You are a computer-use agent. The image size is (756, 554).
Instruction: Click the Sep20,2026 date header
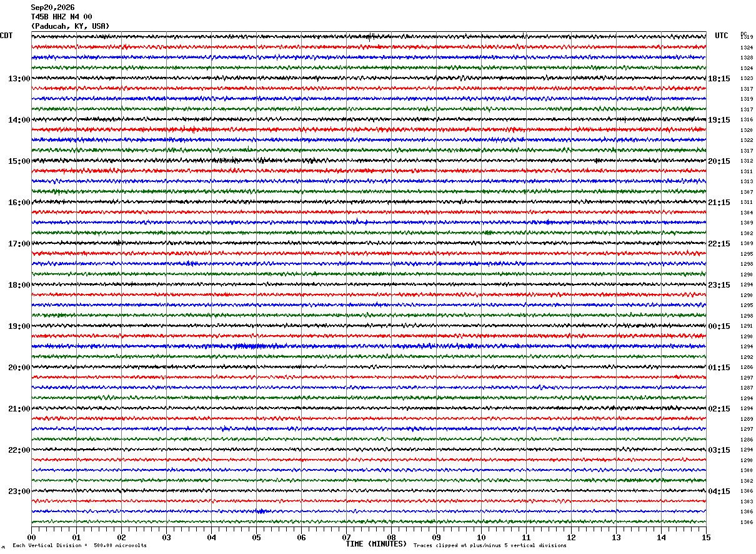[x=52, y=8]
